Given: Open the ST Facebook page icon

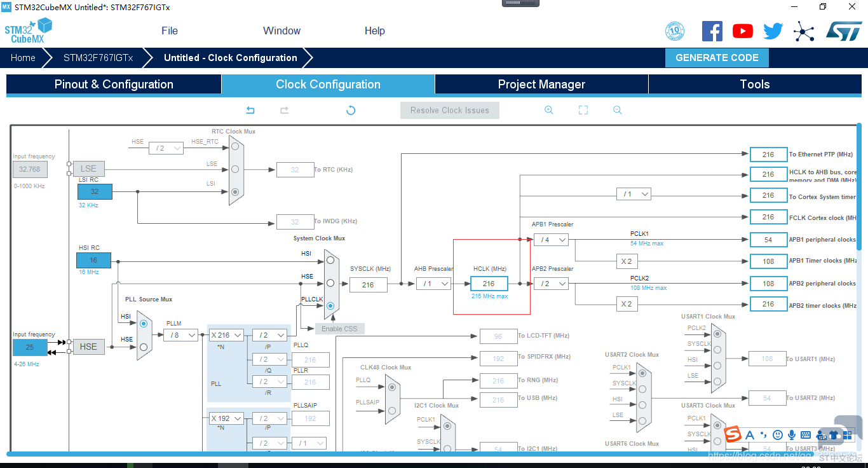Looking at the screenshot, I should tap(712, 31).
